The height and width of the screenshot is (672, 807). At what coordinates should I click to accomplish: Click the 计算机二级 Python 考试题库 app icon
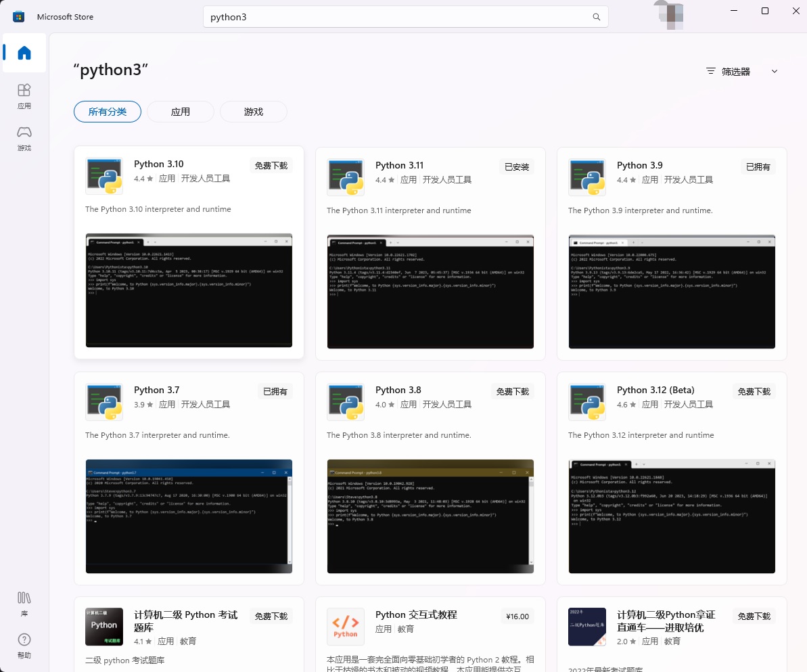pos(104,627)
